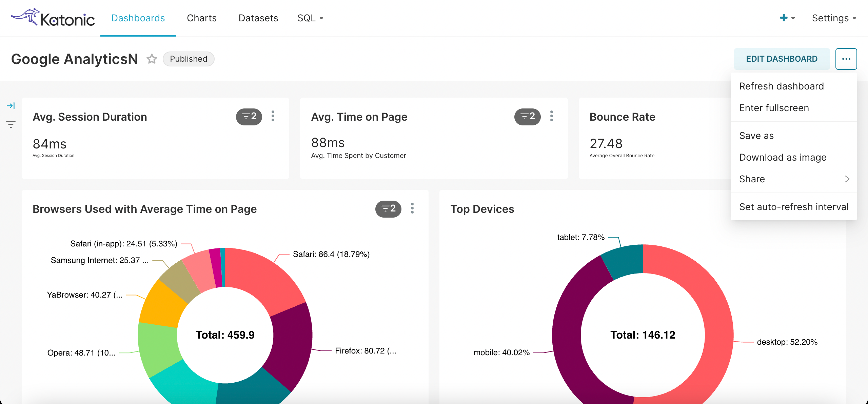
Task: Click 'Browsers Used with Average Time on Page' title
Action: (x=145, y=209)
